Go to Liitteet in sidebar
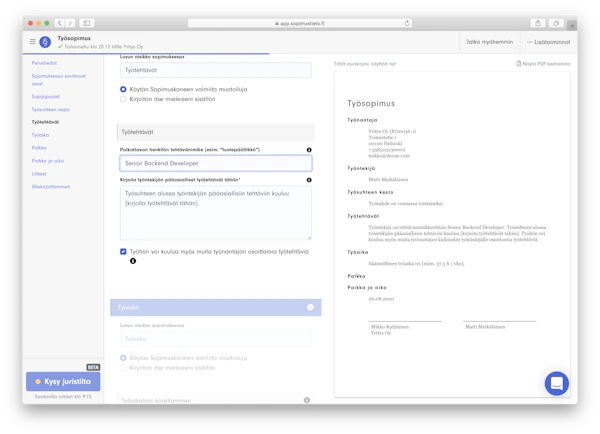 (39, 174)
